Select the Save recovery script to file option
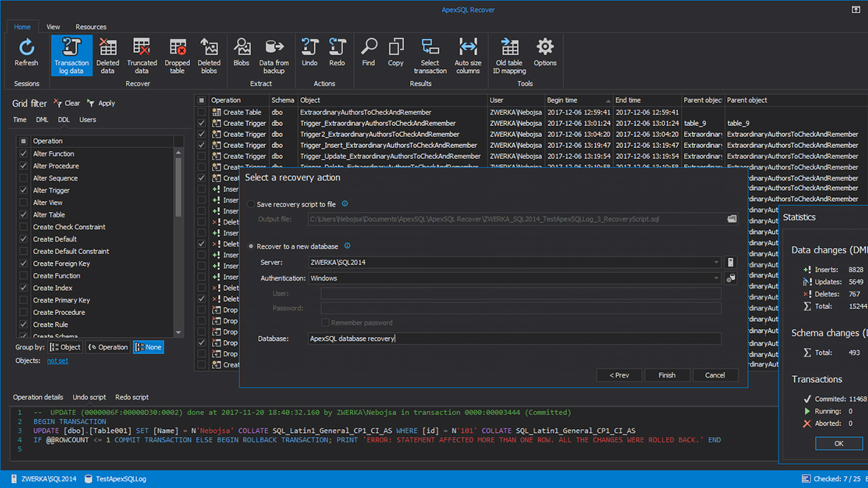868x488 pixels. 250,204
